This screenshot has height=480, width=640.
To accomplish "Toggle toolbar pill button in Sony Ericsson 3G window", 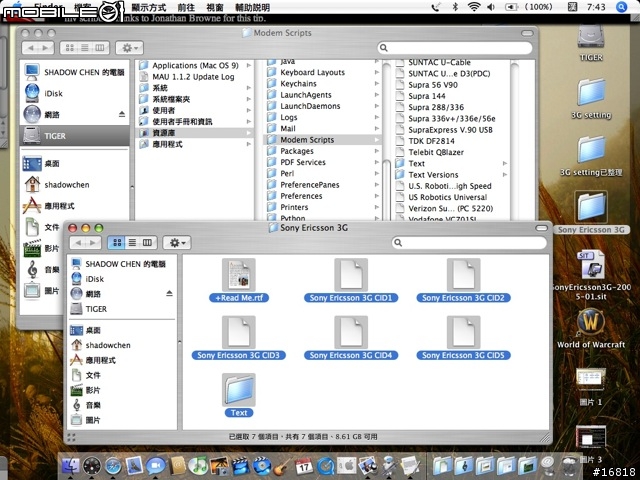I will pyautogui.click(x=541, y=228).
